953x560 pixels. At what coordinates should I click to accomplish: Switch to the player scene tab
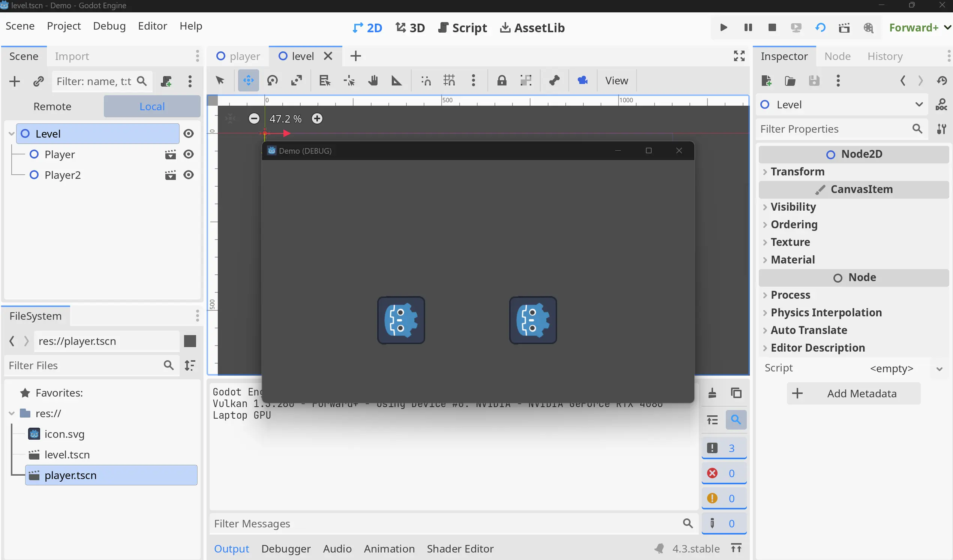pos(238,56)
